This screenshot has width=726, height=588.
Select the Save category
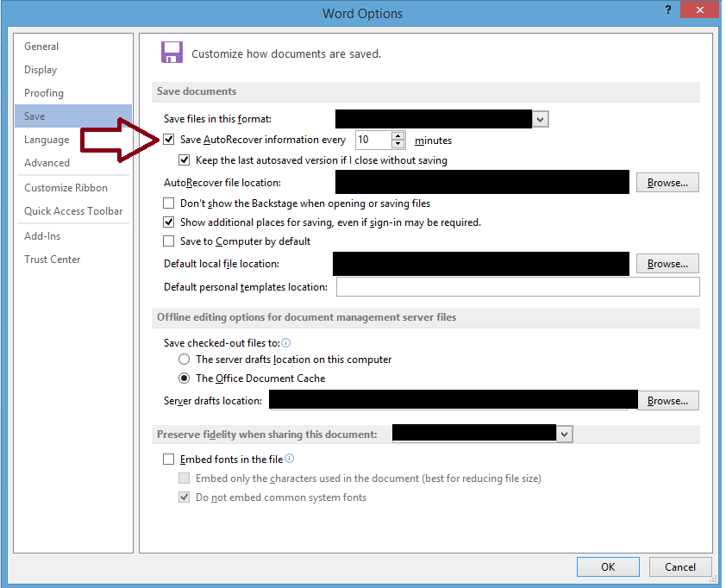tap(73, 116)
